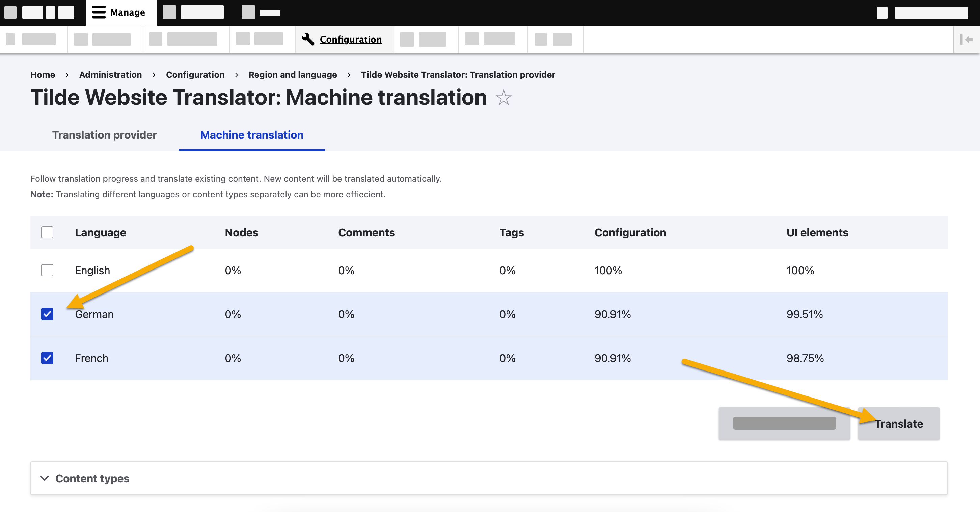This screenshot has width=980, height=512.
Task: Click German UI elements value 99.51%
Action: pyautogui.click(x=805, y=314)
